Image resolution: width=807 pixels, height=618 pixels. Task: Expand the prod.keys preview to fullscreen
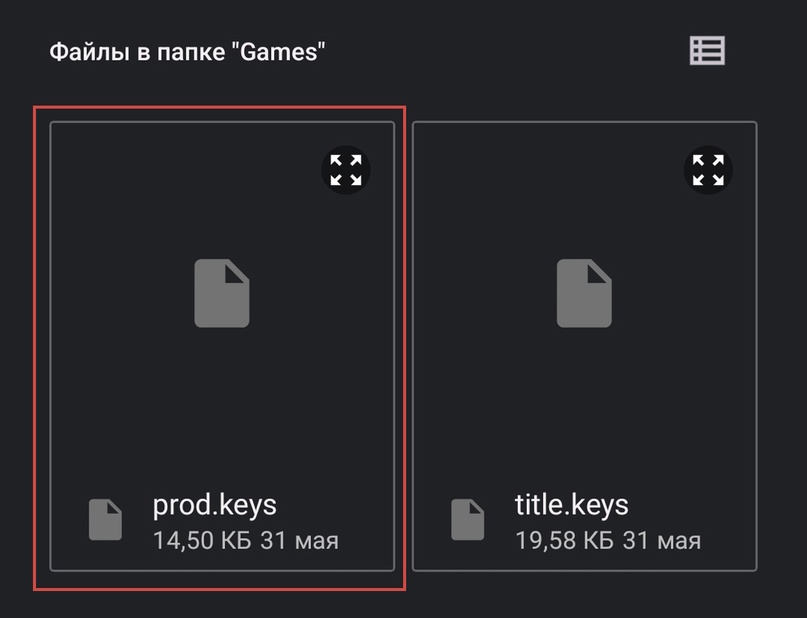pyautogui.click(x=346, y=170)
